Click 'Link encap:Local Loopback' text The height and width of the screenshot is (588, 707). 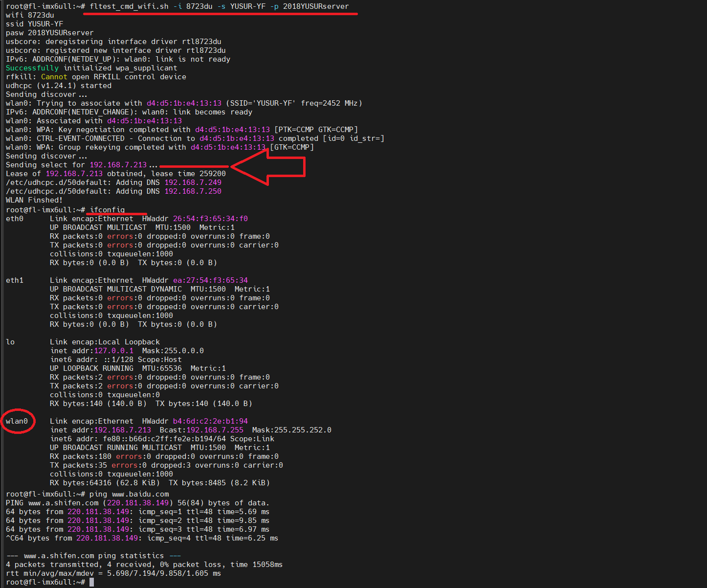tap(105, 342)
